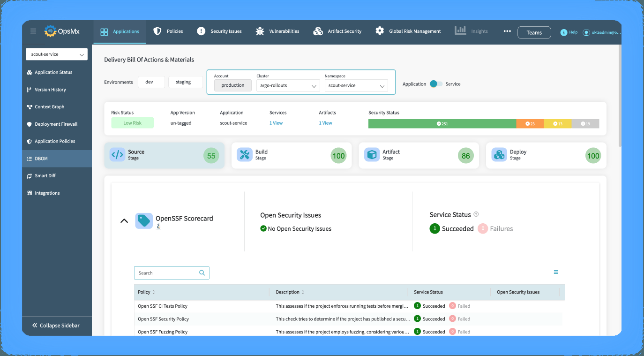Open Deployment Firewall in sidebar

coord(57,124)
